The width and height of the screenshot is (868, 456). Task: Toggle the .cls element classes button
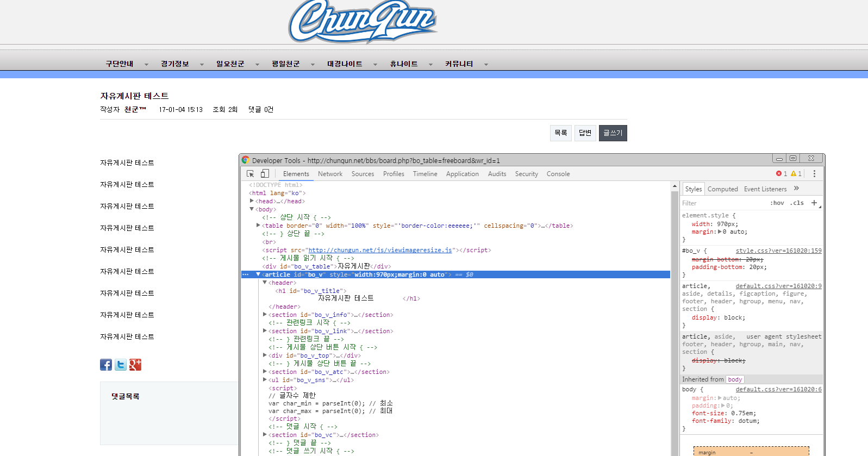click(797, 203)
